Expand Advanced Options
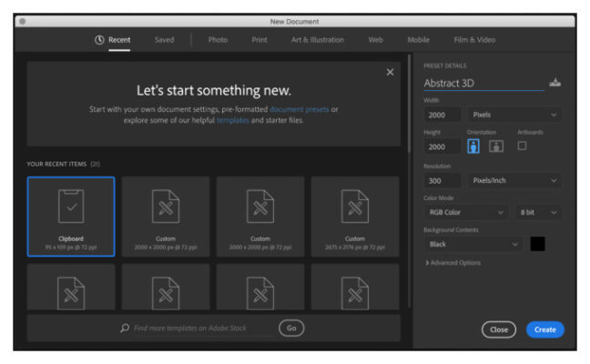590x364 pixels. (x=453, y=263)
